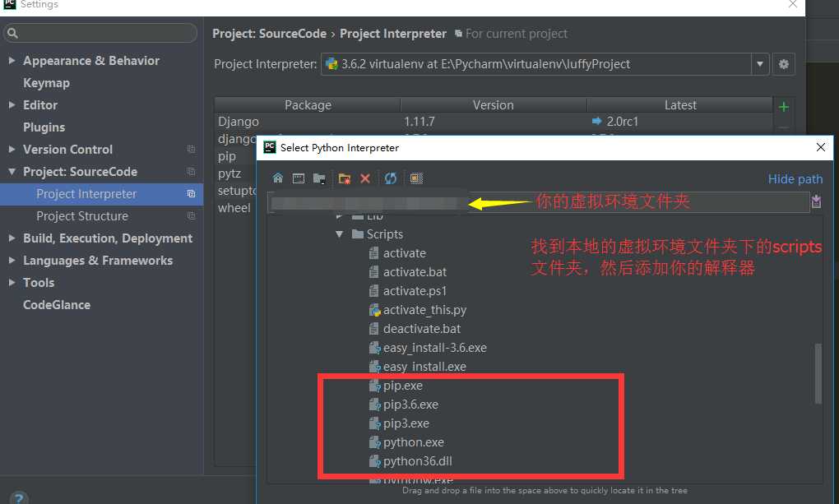Viewport: 839px width, 504px height.
Task: Click the Hide path link
Action: [x=795, y=178]
